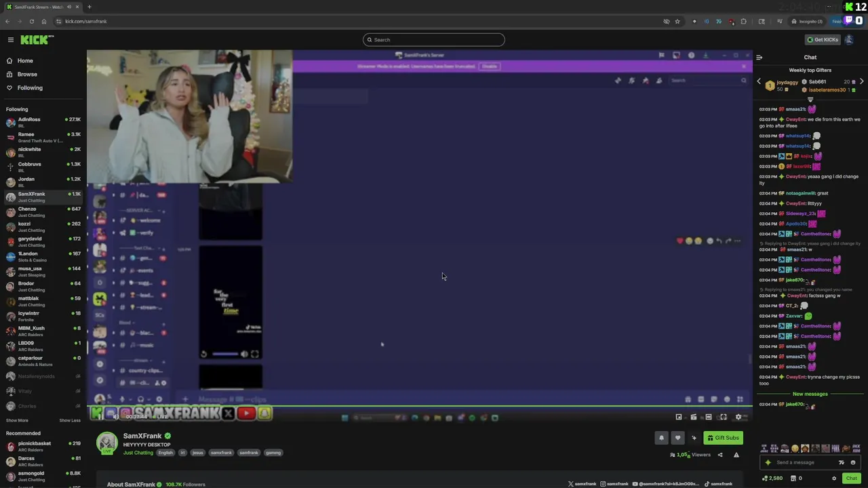
Task: Open Jordan channel in following list
Action: coord(42,182)
